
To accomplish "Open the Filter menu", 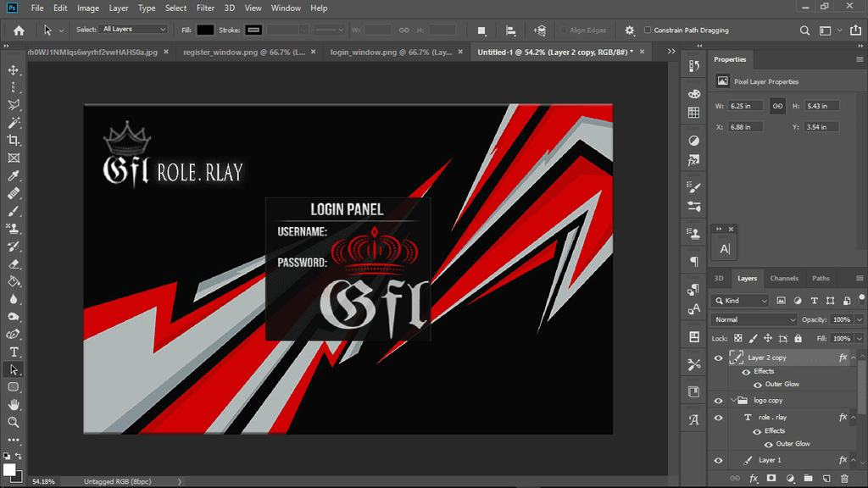I will (x=205, y=8).
